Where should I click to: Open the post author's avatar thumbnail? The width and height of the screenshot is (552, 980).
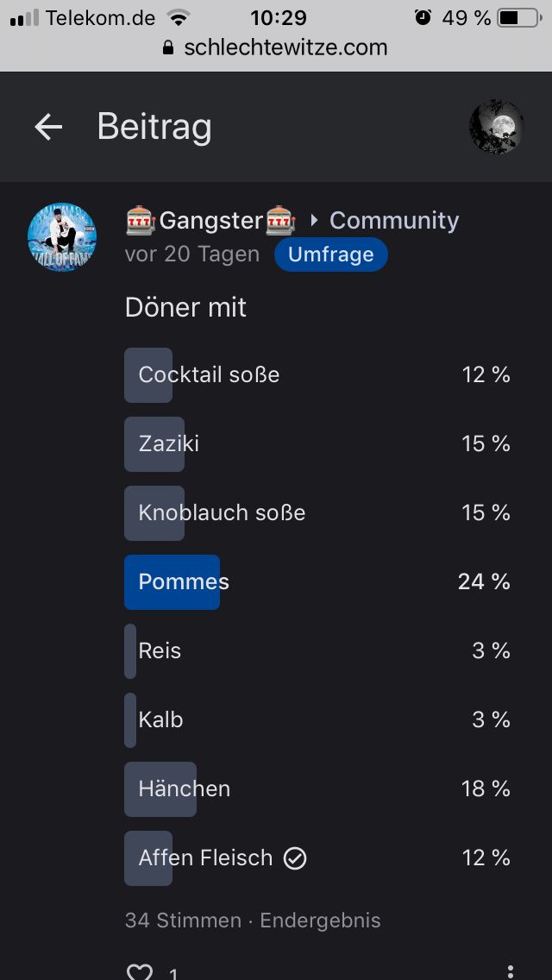click(62, 237)
